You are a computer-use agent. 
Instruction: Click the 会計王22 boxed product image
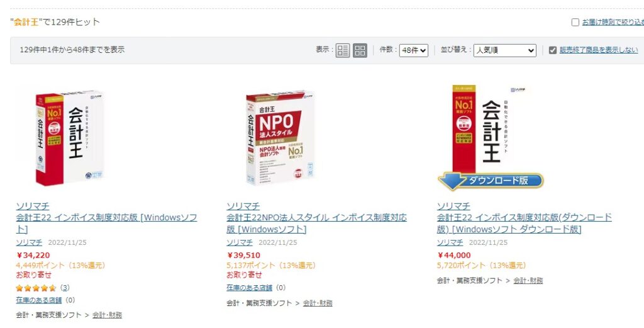click(x=70, y=137)
